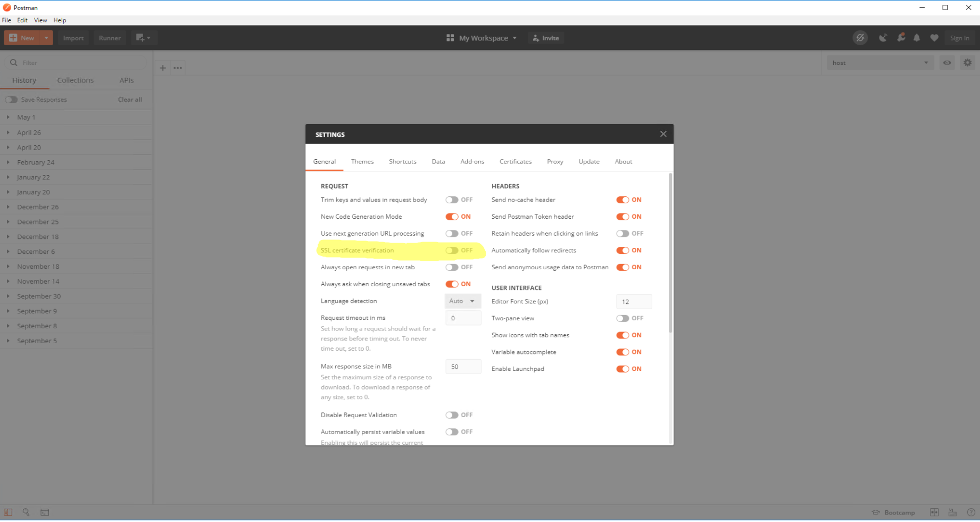
Task: Click Clear all history link
Action: coord(130,100)
